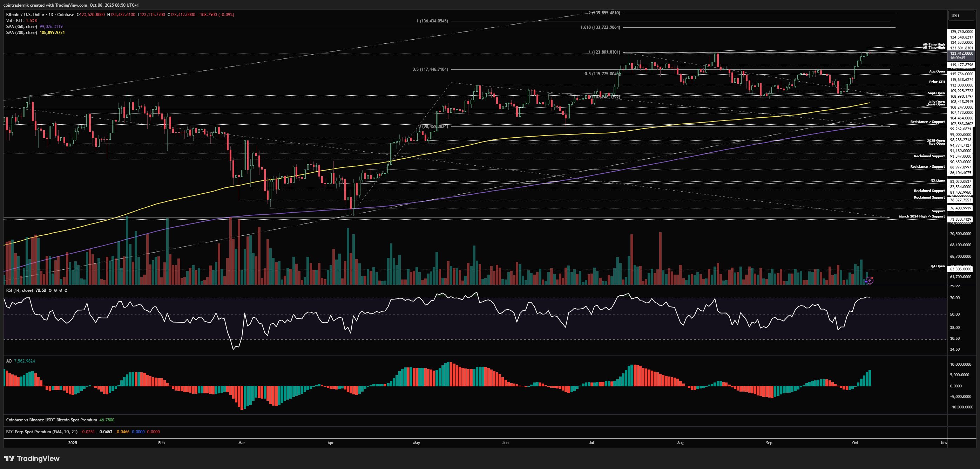Click the 73,830.7129 price axis label

[960, 219]
